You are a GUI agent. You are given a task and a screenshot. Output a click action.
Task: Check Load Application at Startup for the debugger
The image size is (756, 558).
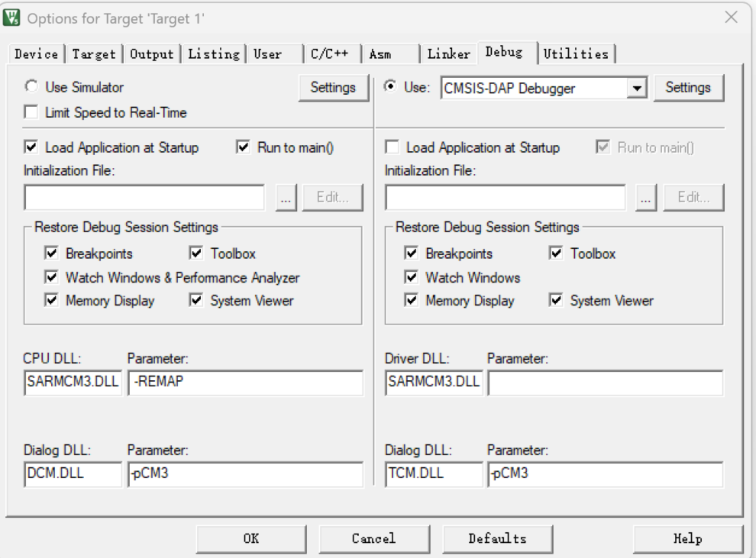click(x=391, y=147)
